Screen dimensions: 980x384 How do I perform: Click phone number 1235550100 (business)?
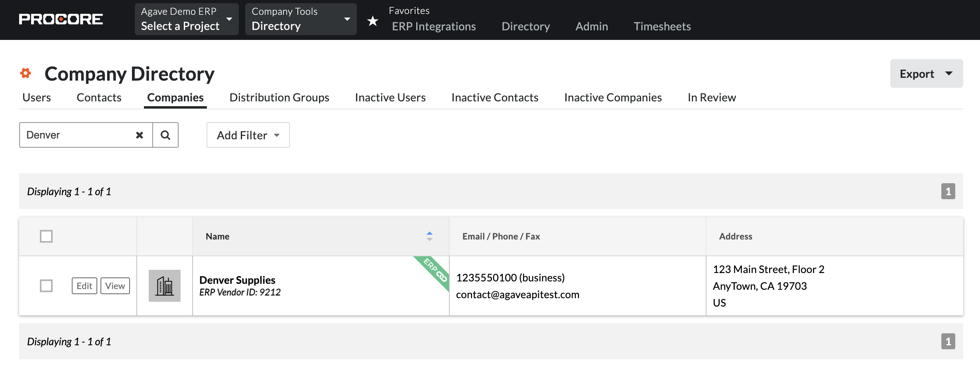point(510,278)
